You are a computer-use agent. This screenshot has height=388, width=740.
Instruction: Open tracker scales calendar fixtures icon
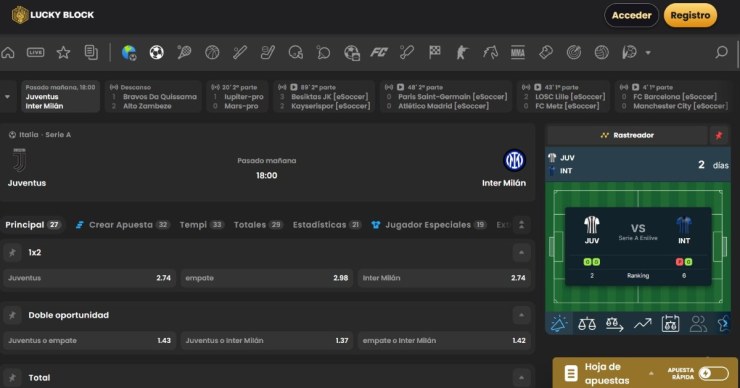click(x=670, y=324)
